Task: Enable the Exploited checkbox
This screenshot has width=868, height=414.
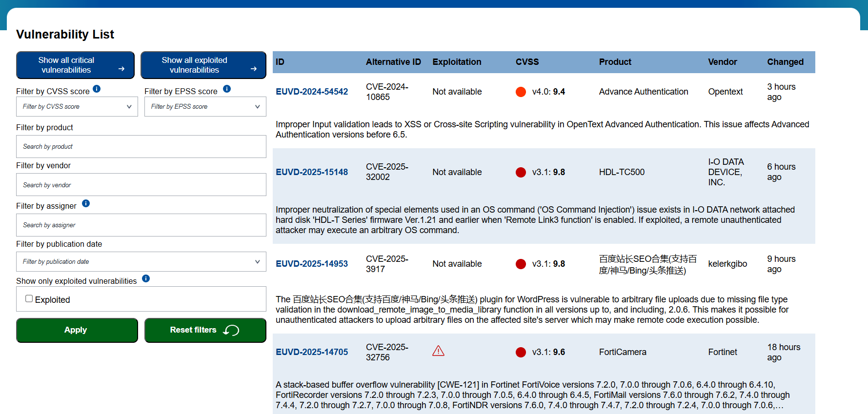Action: tap(29, 299)
